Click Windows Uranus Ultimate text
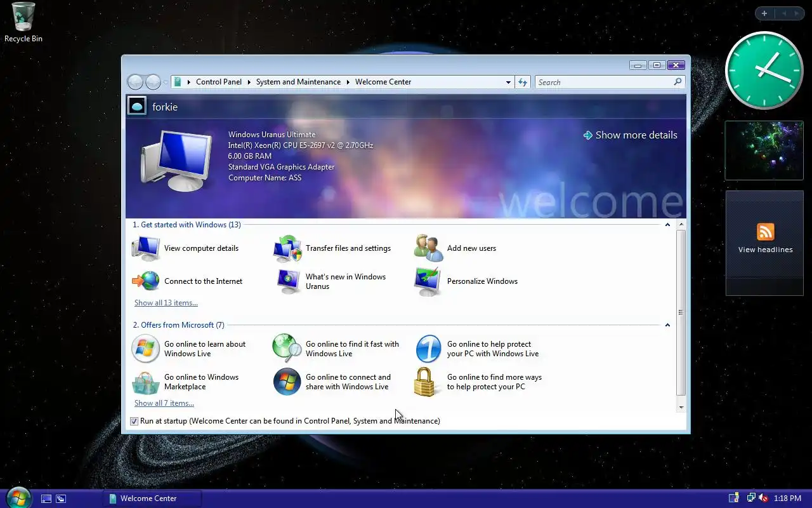Image resolution: width=812 pixels, height=508 pixels. [272, 135]
